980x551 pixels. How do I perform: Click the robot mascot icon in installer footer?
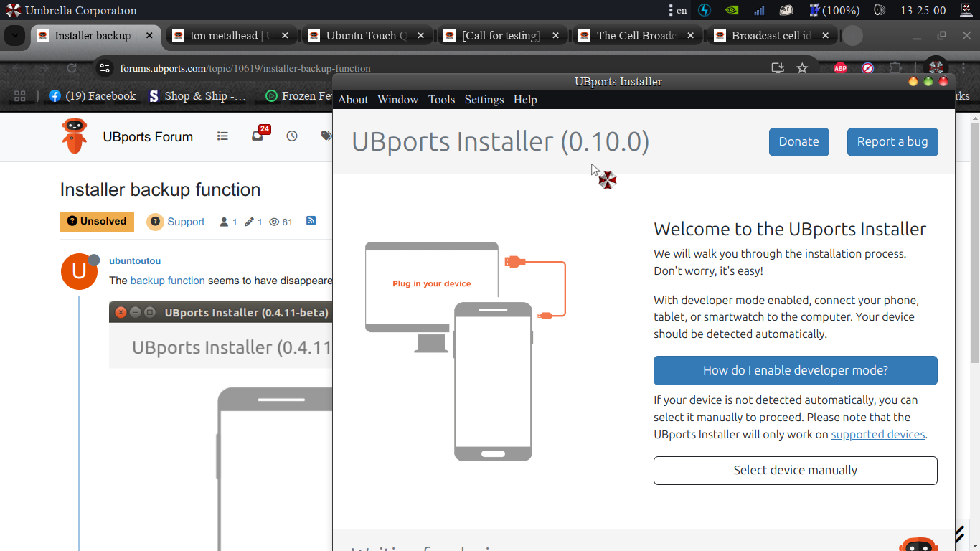pos(918,545)
